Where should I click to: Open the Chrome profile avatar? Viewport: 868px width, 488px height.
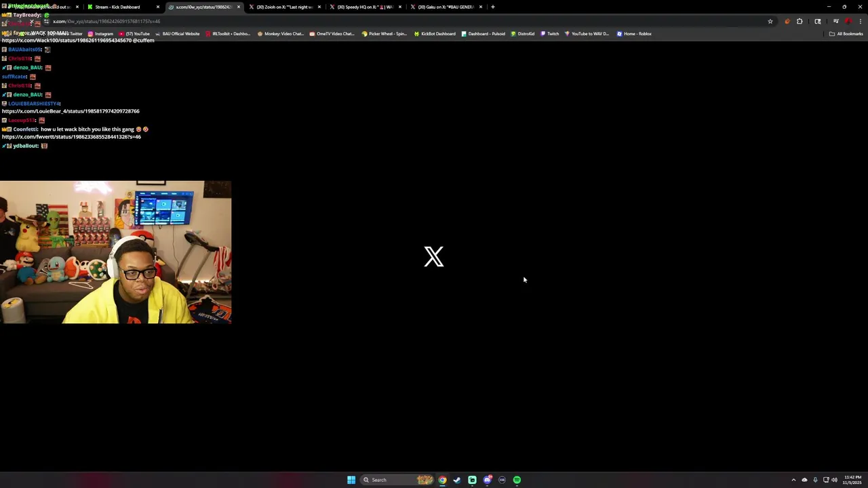coord(848,21)
